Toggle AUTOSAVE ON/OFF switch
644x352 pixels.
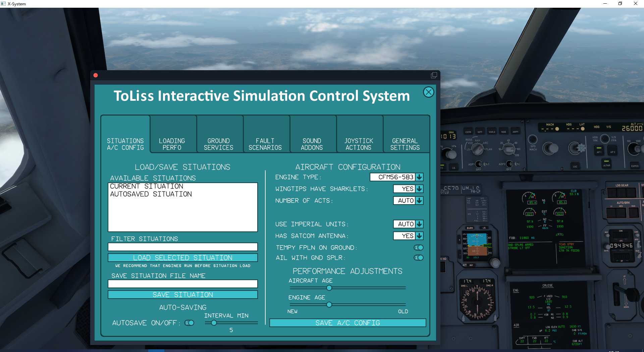click(189, 323)
